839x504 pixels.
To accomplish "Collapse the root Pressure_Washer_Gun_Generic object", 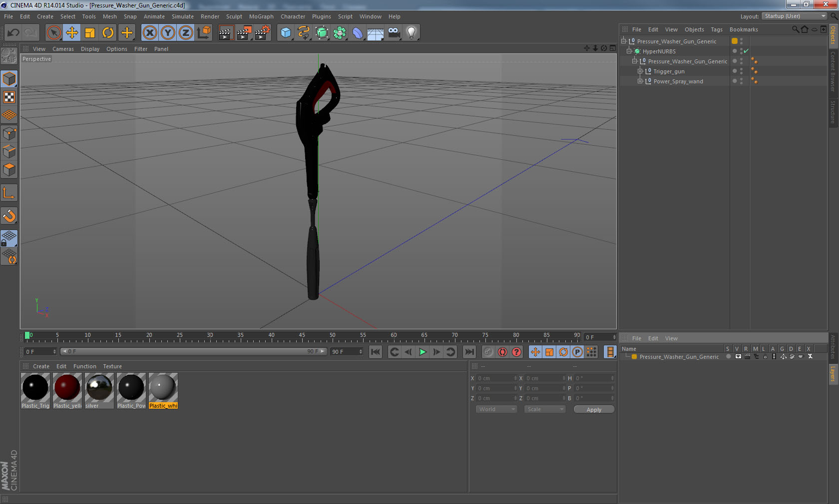I will [x=623, y=41].
